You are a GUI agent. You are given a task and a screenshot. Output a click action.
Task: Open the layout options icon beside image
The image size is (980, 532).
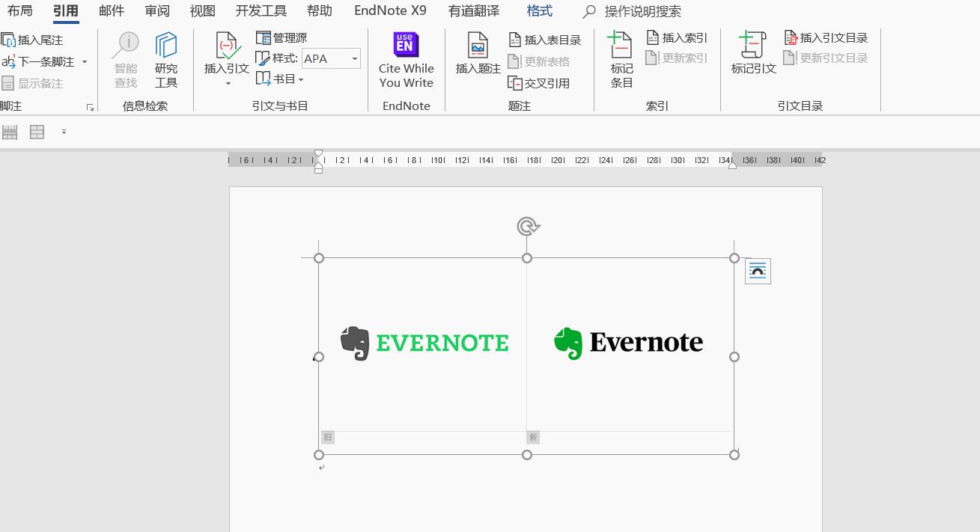(758, 271)
